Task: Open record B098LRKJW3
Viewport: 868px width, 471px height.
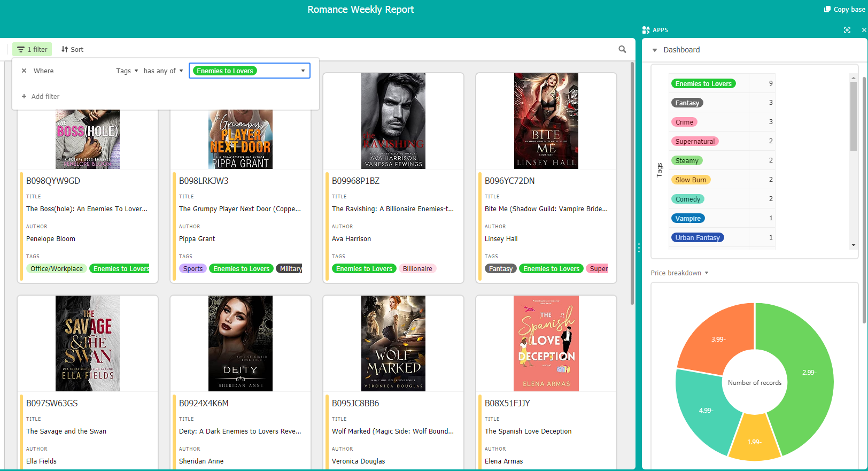Action: click(204, 181)
